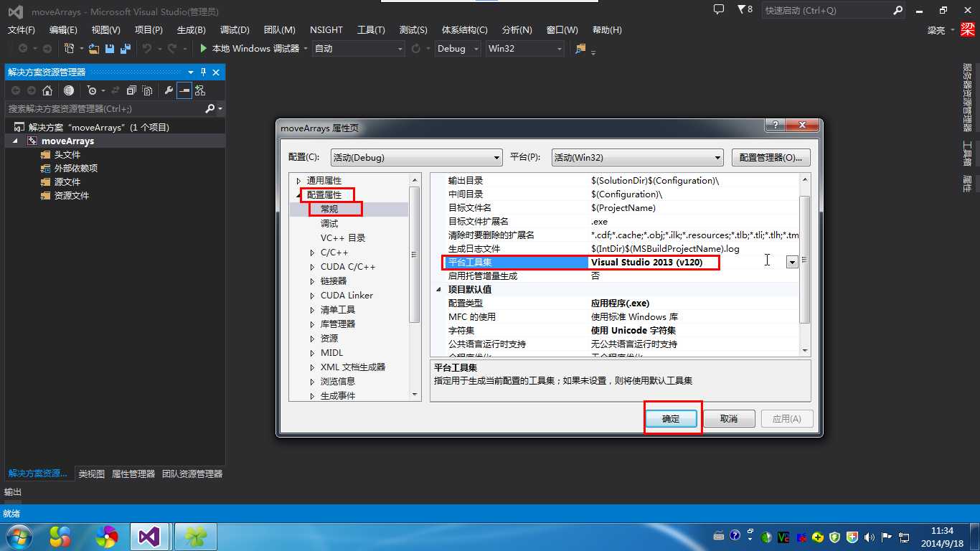Collapse the 项目默认值 section
980x551 pixels.
pos(440,289)
